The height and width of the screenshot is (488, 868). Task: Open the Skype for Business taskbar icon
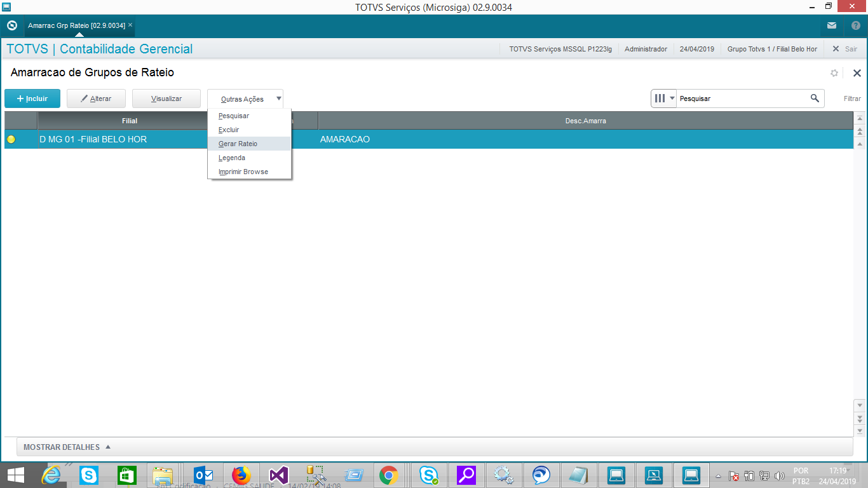(430, 475)
